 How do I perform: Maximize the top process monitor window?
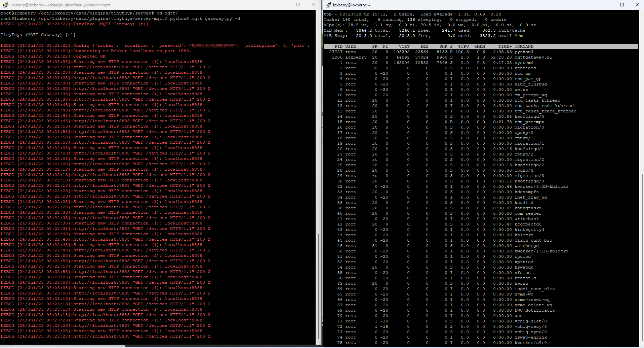[622, 5]
